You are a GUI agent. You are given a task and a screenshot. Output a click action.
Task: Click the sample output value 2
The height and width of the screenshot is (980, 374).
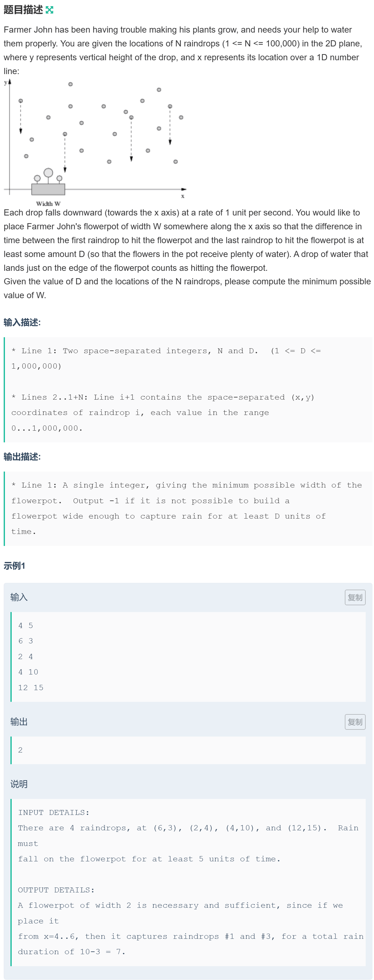[20, 749]
